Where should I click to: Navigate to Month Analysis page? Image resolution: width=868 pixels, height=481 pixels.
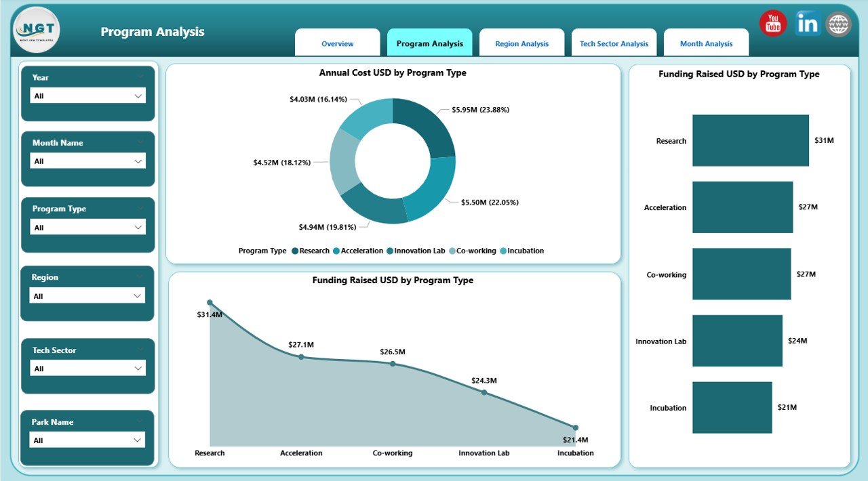(x=706, y=43)
